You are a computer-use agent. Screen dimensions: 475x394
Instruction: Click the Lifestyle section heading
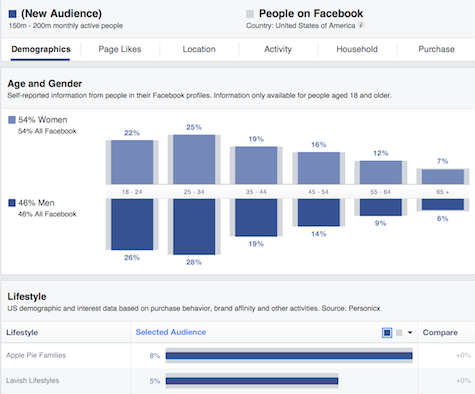(27, 296)
